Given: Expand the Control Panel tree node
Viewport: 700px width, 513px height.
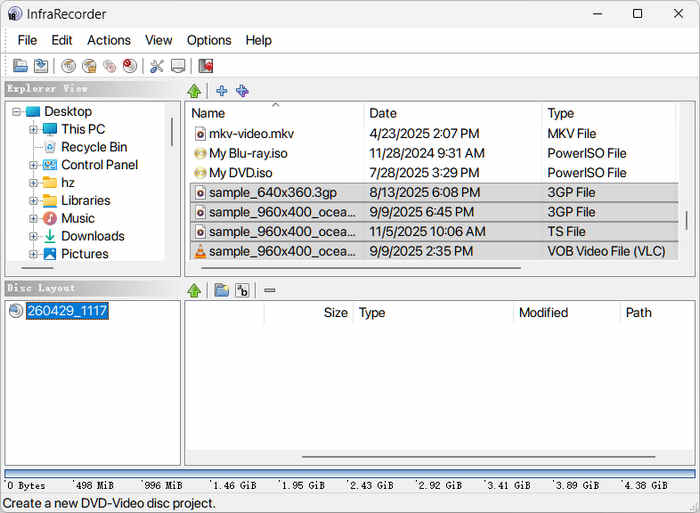Looking at the screenshot, I should 33,165.
